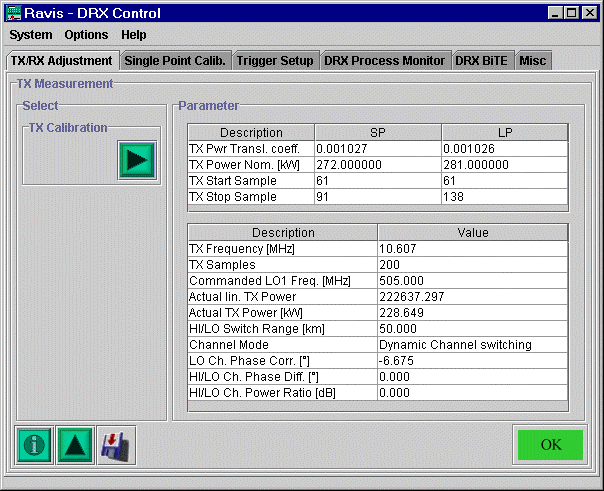Open the System menu
Image resolution: width=604 pixels, height=491 pixels.
31,35
